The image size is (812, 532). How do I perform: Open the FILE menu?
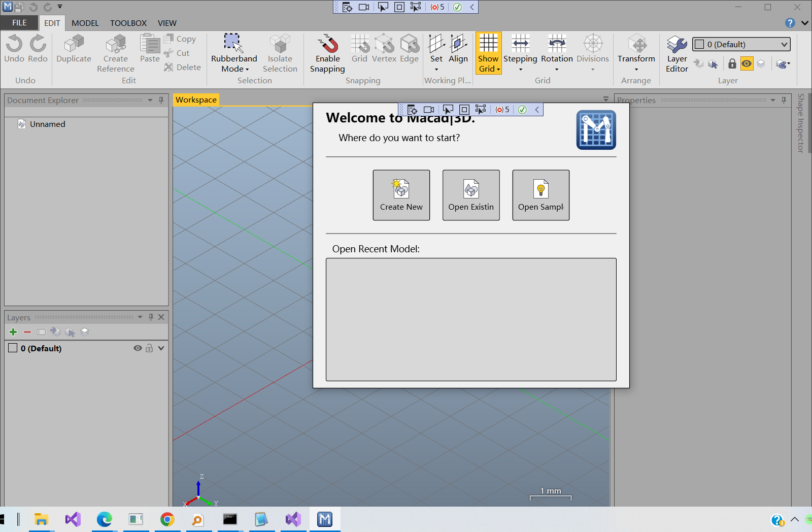tap(19, 23)
